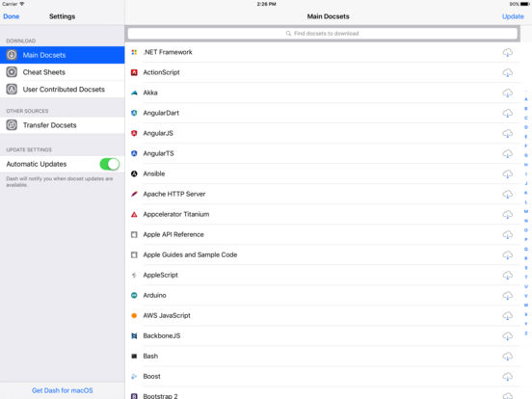Select Main Docsets in the sidebar
The width and height of the screenshot is (532, 399).
click(63, 55)
